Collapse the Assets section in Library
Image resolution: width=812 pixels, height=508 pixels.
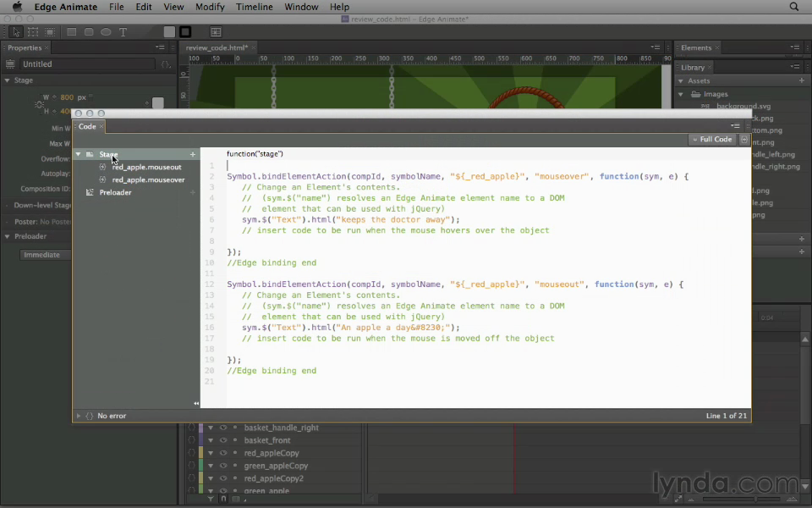(681, 81)
